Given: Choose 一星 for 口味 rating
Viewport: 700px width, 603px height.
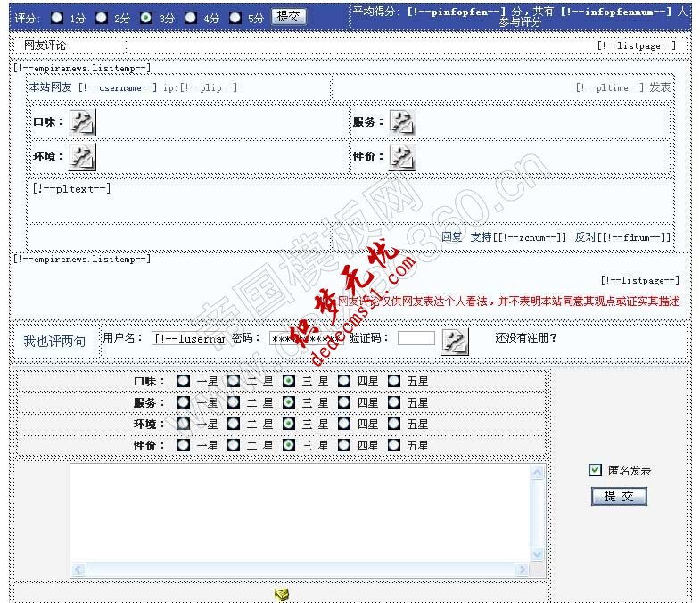Looking at the screenshot, I should (184, 381).
